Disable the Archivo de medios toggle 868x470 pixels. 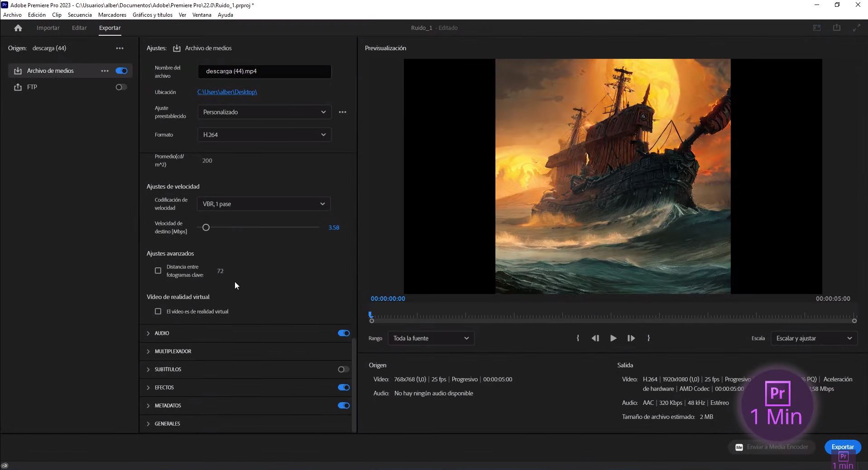click(121, 71)
